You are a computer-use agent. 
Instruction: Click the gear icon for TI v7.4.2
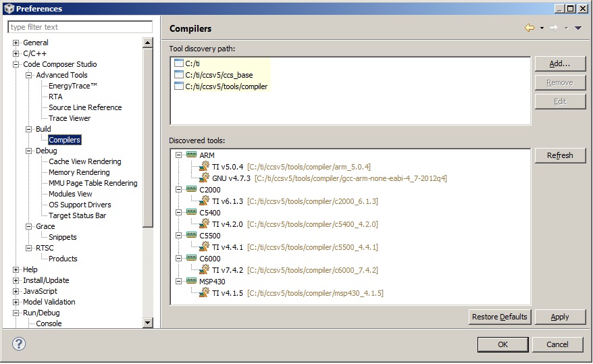[x=204, y=270]
